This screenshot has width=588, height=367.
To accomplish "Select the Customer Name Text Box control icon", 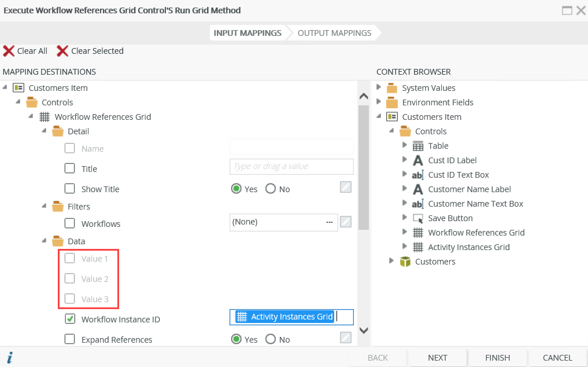I will click(x=417, y=203).
